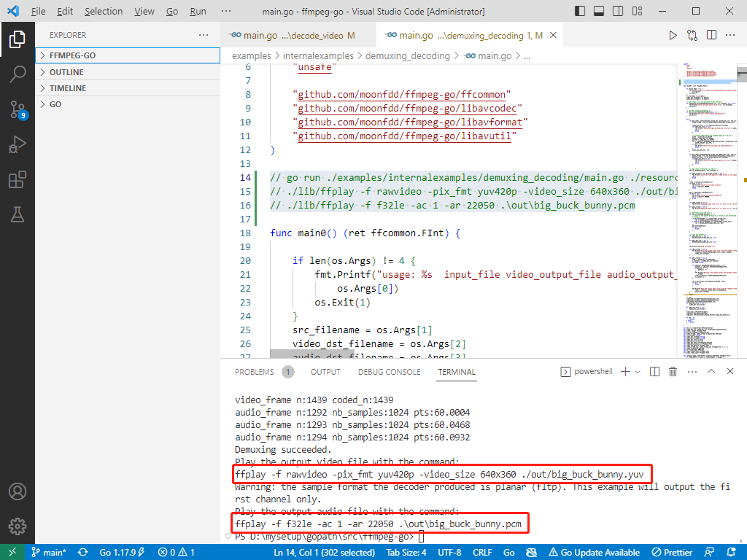Run the current Go file via play button
Viewport: 747px width, 560px height.
click(x=673, y=34)
